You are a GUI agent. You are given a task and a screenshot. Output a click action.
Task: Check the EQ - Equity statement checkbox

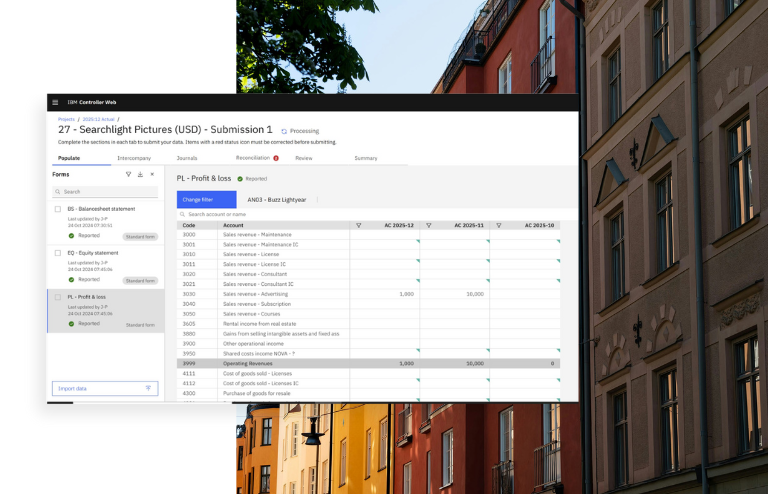58,253
